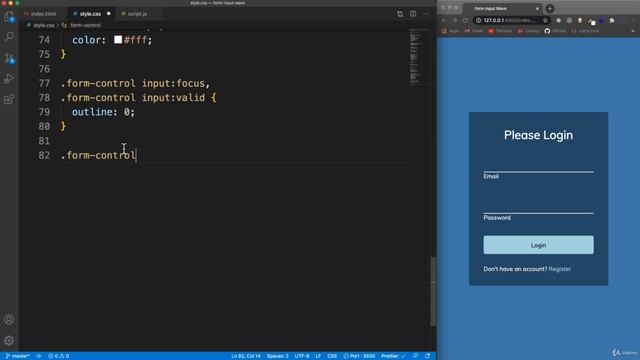The width and height of the screenshot is (640, 360).
Task: Click the browser Back arrow
Action: (x=444, y=20)
